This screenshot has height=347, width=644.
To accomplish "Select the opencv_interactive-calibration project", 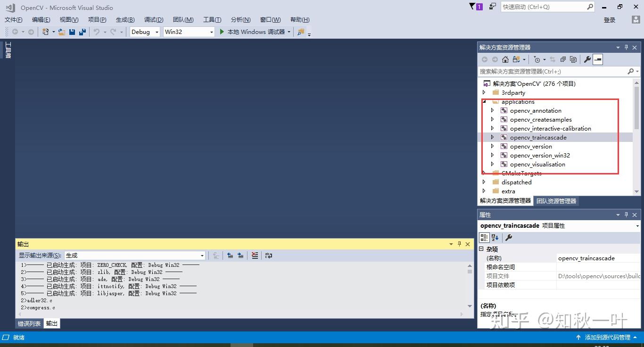I will pyautogui.click(x=550, y=128).
